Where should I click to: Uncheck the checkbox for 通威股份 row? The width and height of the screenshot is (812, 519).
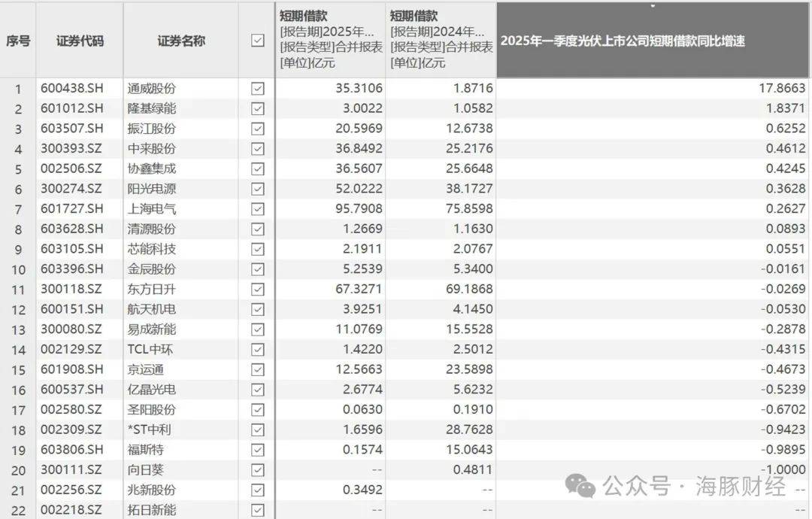pos(258,89)
